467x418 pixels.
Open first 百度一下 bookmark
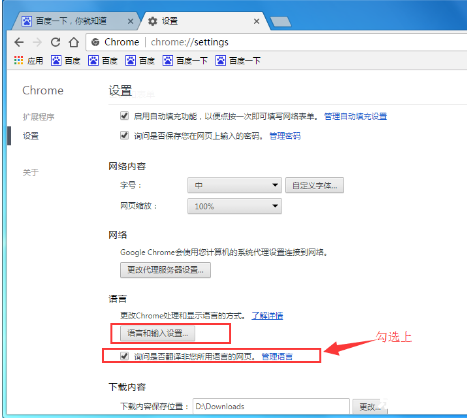185,61
